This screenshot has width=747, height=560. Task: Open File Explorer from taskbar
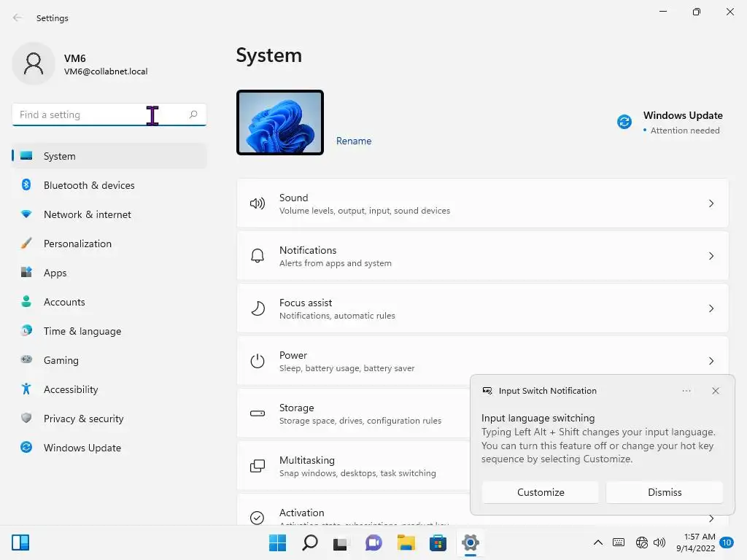[x=406, y=542]
